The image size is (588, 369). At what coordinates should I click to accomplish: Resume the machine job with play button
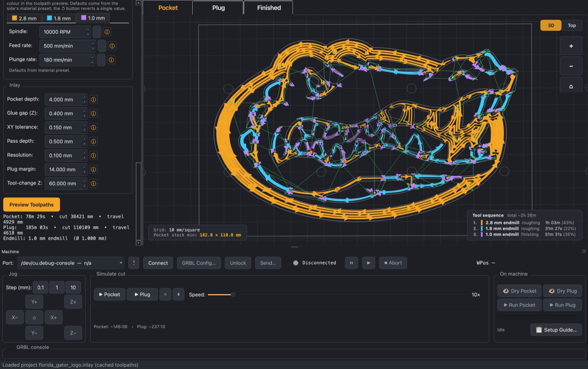click(368, 263)
